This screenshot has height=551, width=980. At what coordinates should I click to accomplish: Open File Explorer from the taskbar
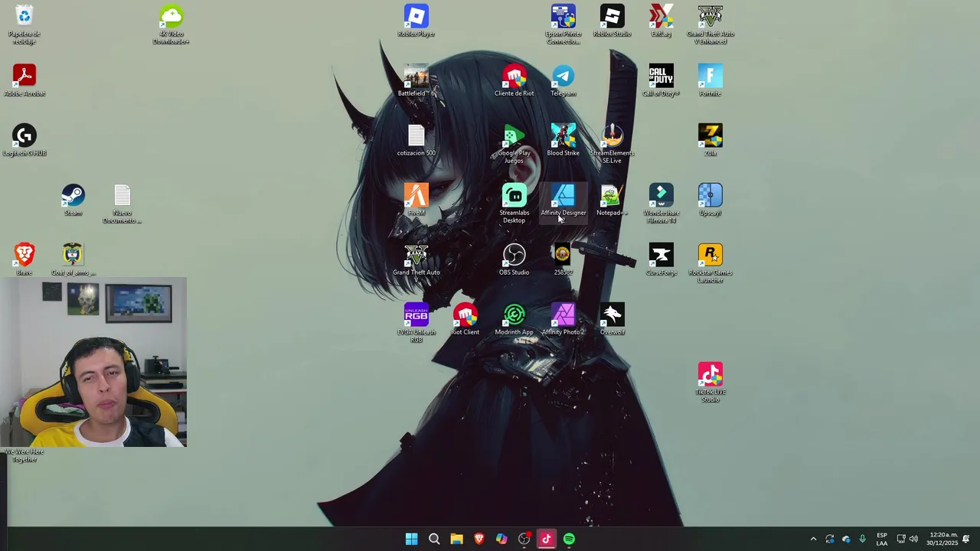coord(456,539)
